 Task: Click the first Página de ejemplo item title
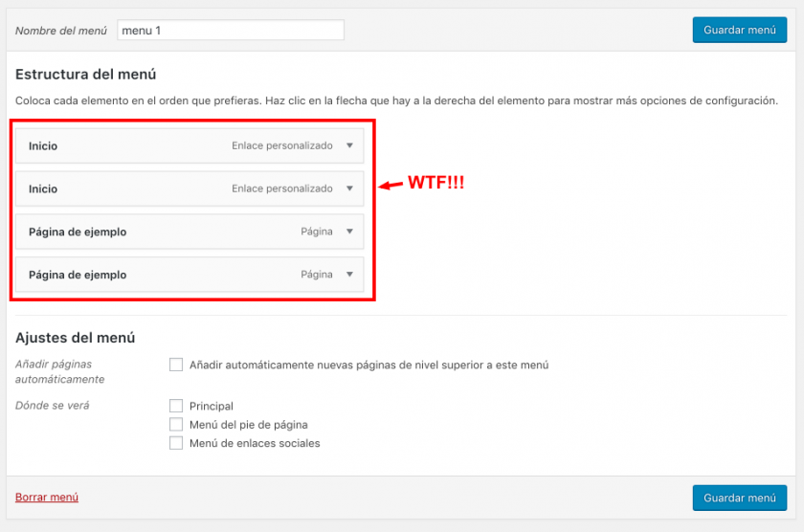(78, 233)
